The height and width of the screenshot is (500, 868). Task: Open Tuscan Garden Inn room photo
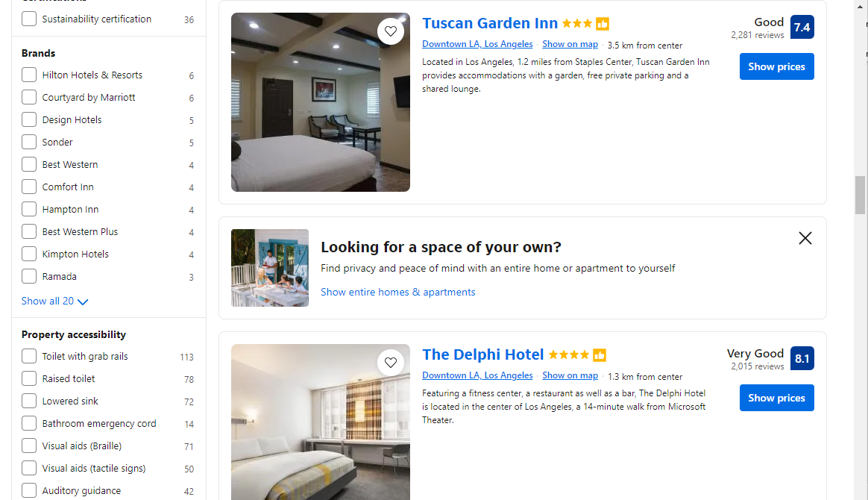click(321, 102)
